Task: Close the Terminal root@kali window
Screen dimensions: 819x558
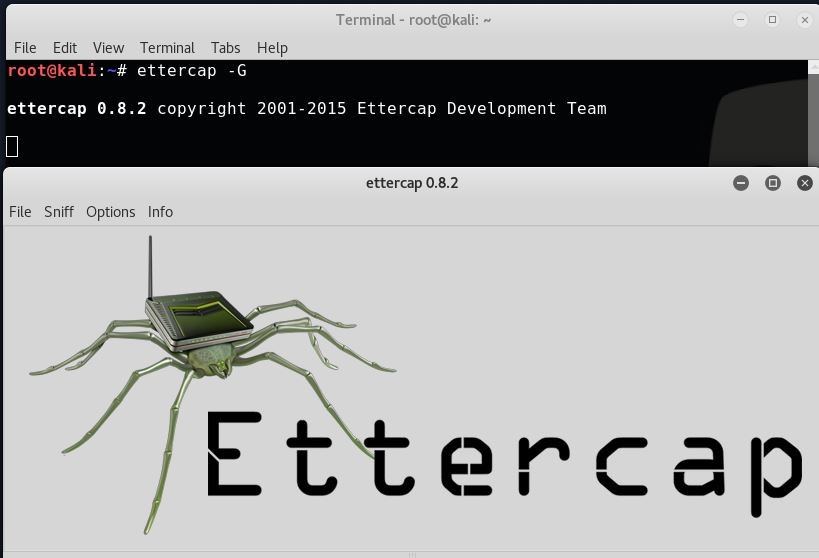Action: point(804,20)
